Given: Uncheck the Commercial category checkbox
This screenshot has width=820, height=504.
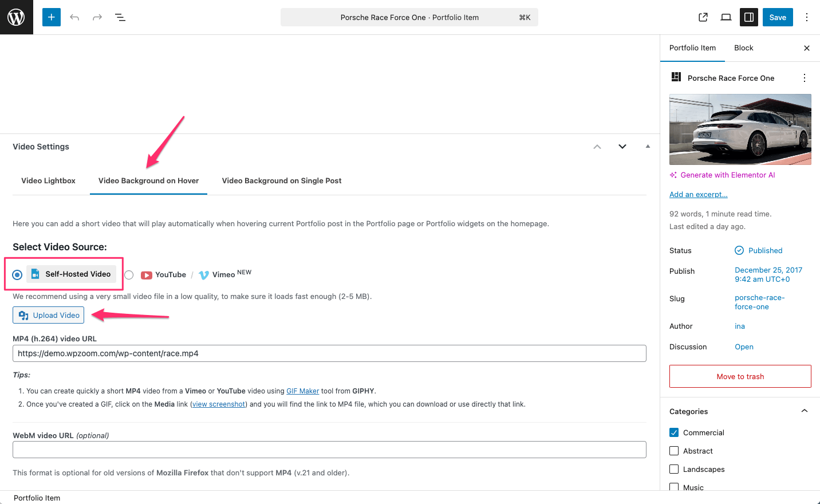Looking at the screenshot, I should 674,432.
